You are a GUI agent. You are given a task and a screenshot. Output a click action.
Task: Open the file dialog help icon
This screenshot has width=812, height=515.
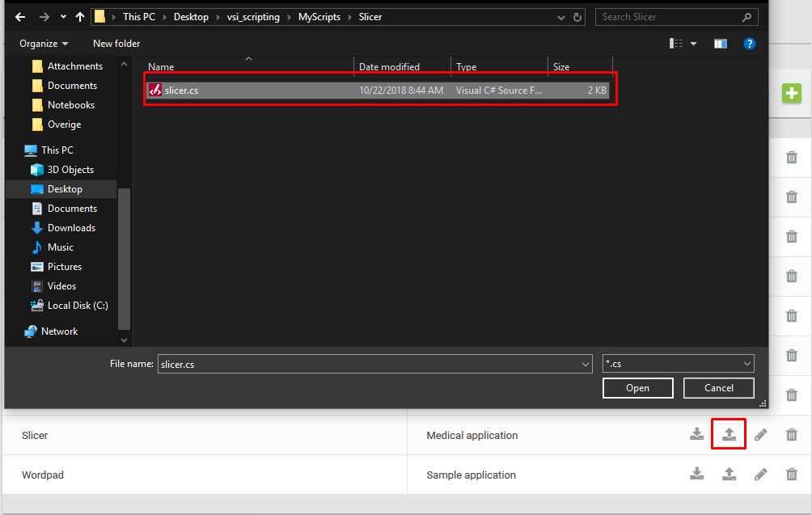click(750, 44)
